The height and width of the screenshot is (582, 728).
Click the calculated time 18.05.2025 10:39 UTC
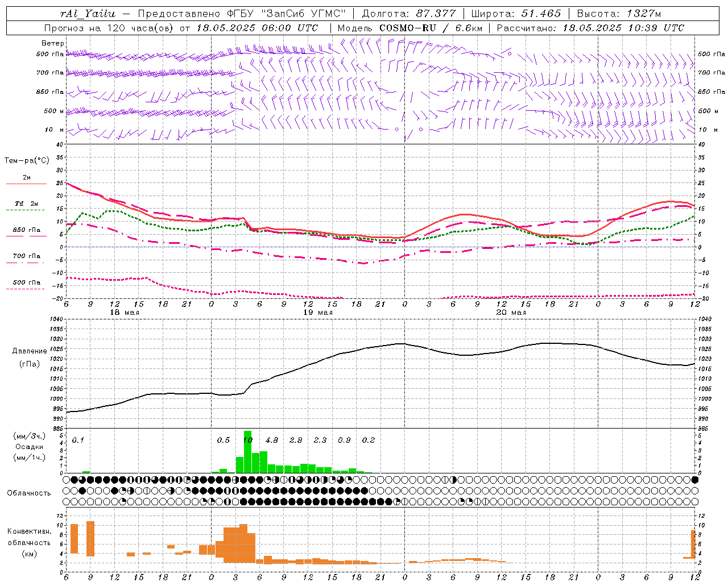[623, 28]
